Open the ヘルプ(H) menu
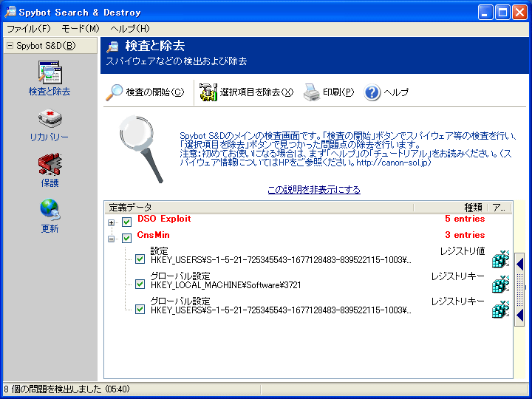 (130, 29)
